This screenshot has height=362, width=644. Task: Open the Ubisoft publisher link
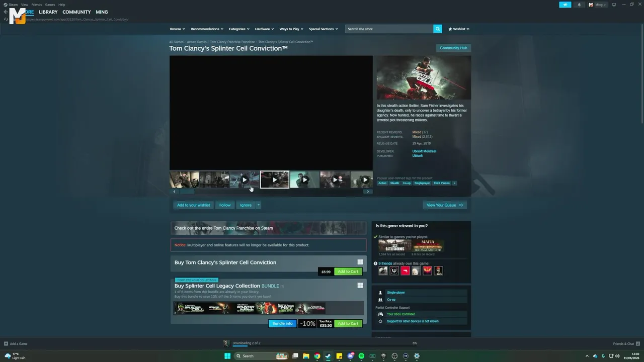(418, 156)
